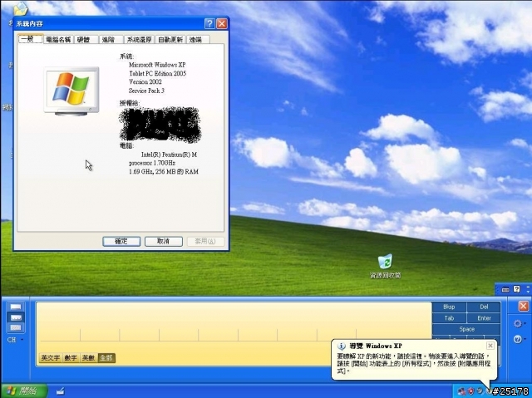This screenshot has height=398, width=532.
Task: Switch to the 系統還原 tab
Action: point(139,40)
